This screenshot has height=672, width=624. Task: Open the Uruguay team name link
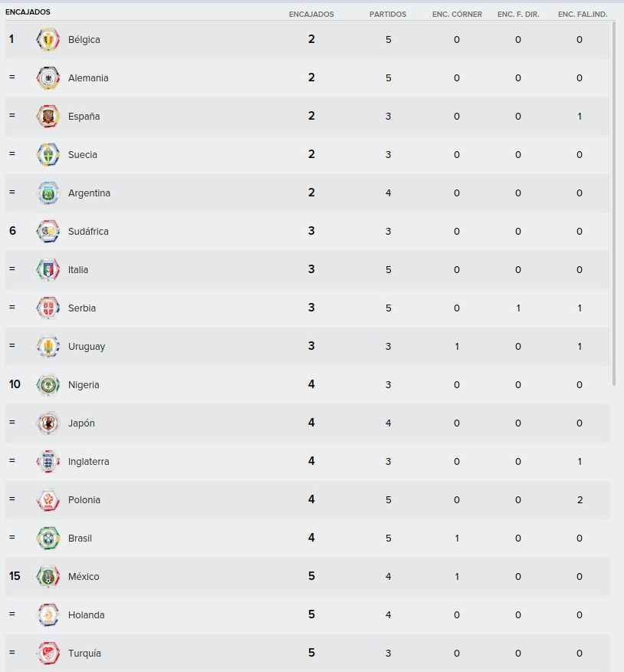coord(87,347)
